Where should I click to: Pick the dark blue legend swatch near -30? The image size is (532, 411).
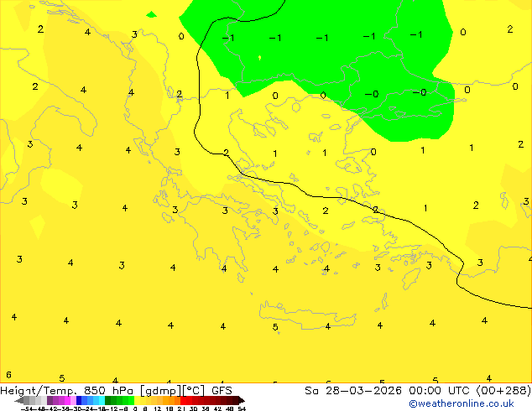[79, 401]
